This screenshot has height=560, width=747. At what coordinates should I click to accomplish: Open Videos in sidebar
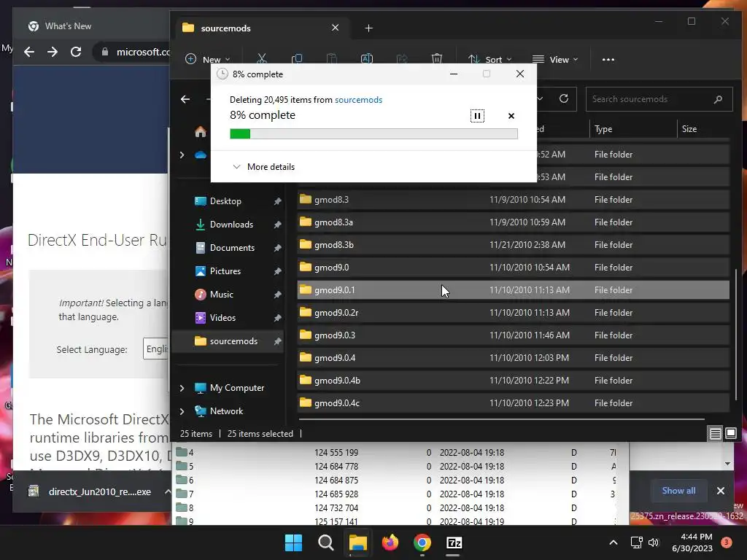(222, 318)
